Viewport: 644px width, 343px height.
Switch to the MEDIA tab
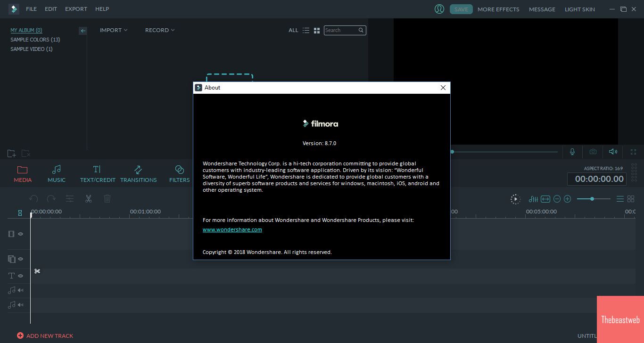(x=23, y=174)
